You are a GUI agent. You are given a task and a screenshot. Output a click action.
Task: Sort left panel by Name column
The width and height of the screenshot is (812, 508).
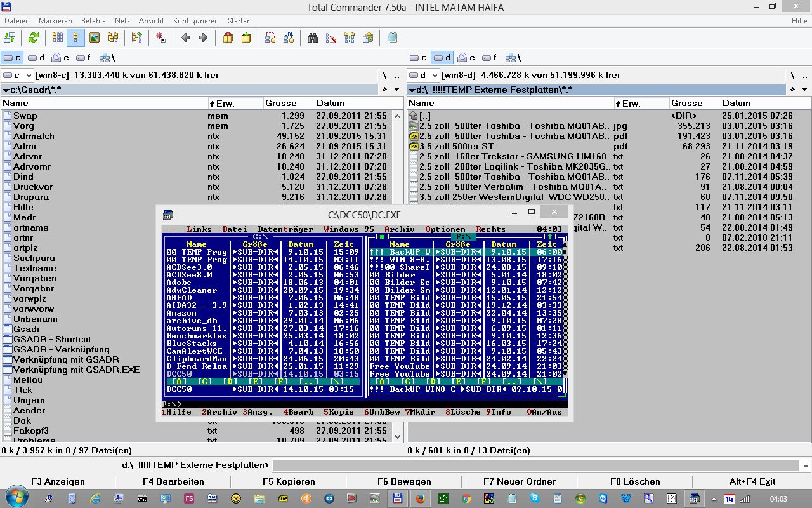[x=105, y=103]
